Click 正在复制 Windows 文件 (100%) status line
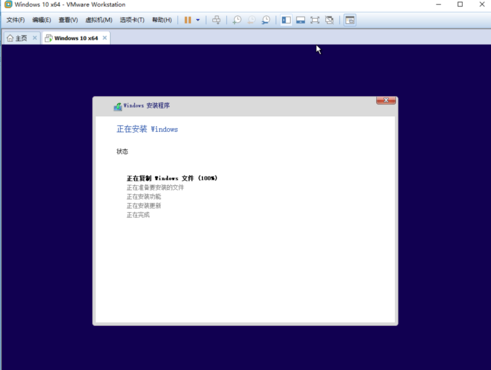Screen dimensions: 491x370 (172, 178)
